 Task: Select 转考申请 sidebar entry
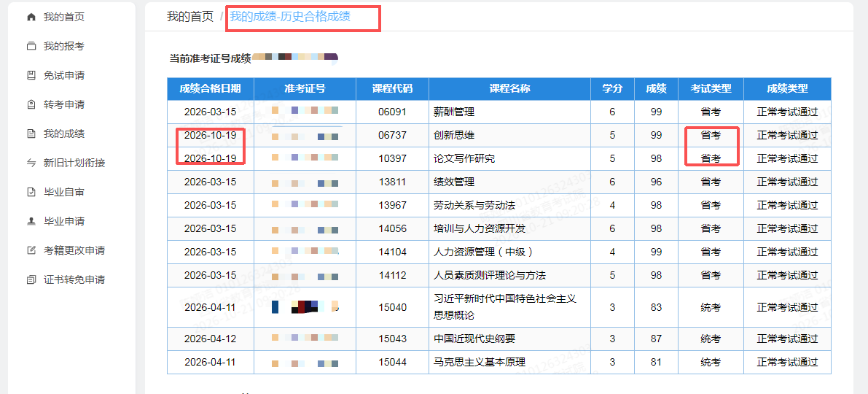63,105
